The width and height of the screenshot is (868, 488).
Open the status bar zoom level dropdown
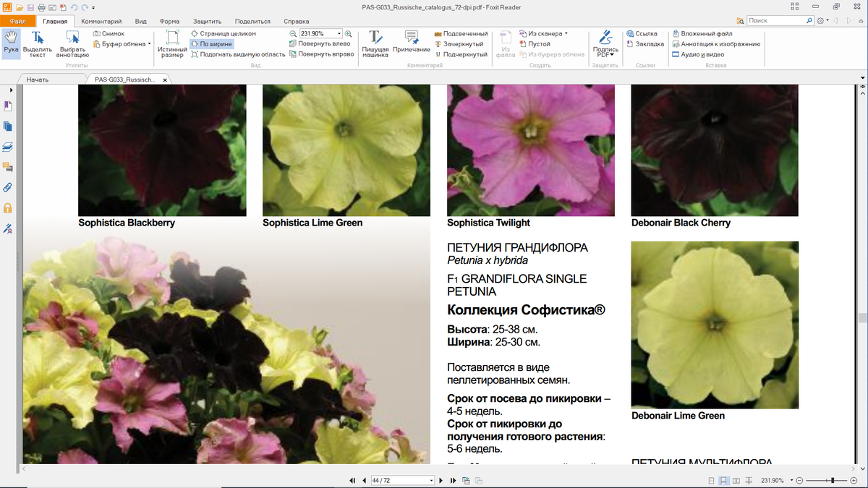click(792, 481)
